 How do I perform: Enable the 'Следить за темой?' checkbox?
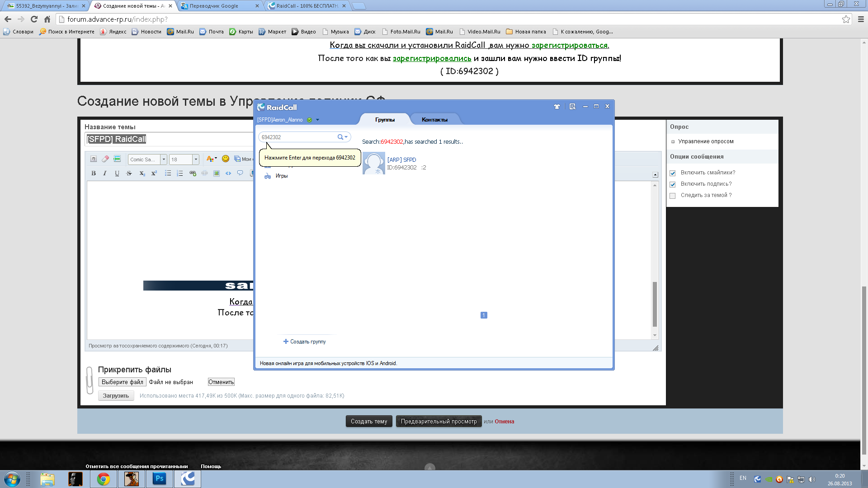(673, 196)
